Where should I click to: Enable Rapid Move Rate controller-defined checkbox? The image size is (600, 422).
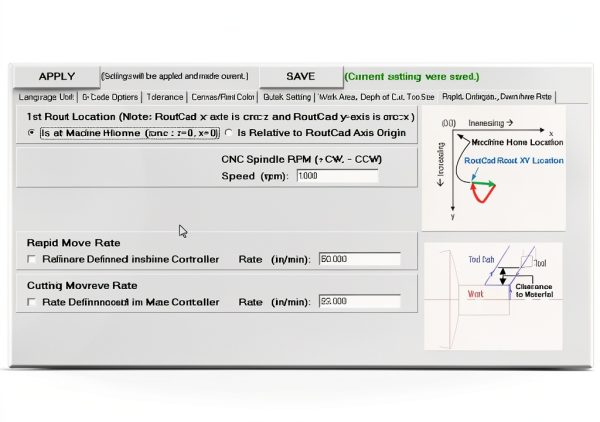(x=31, y=259)
